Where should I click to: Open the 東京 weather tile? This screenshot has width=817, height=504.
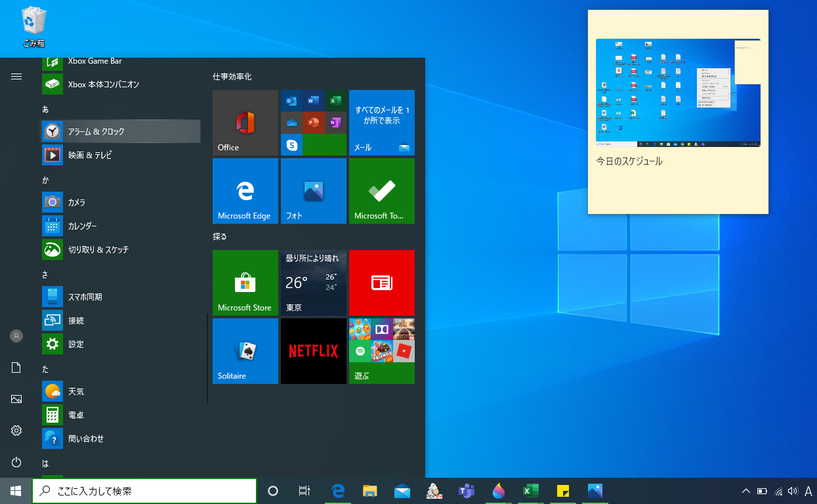coord(314,283)
